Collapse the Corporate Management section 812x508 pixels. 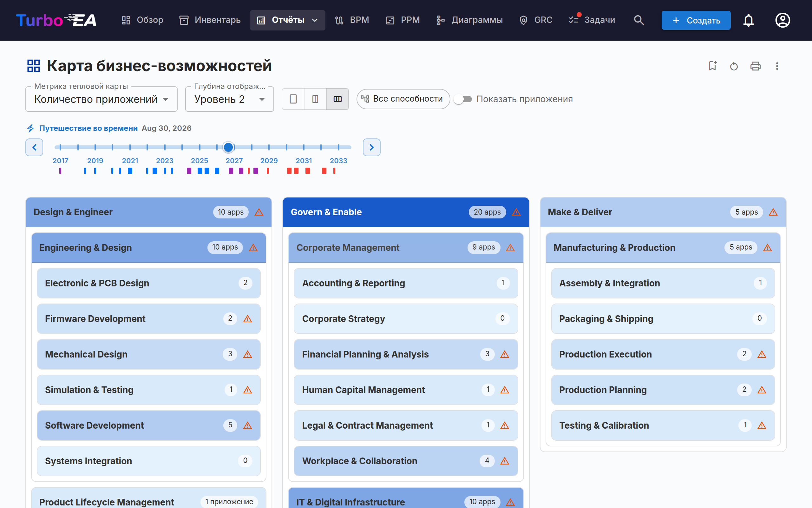(x=406, y=248)
